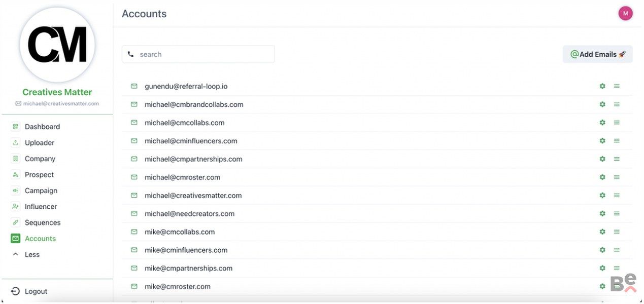Collapse sidebar with Less chevron
Image resolution: width=644 pixels, height=304 pixels.
(x=15, y=254)
